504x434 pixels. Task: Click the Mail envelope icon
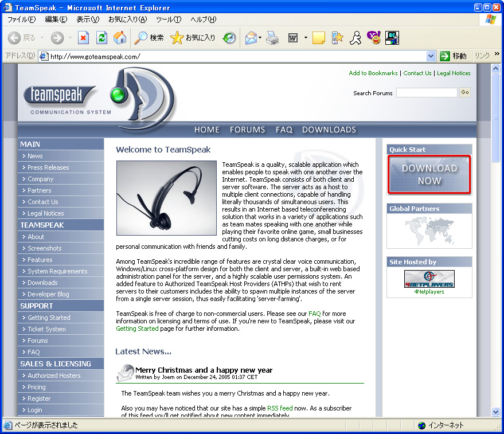tap(251, 38)
